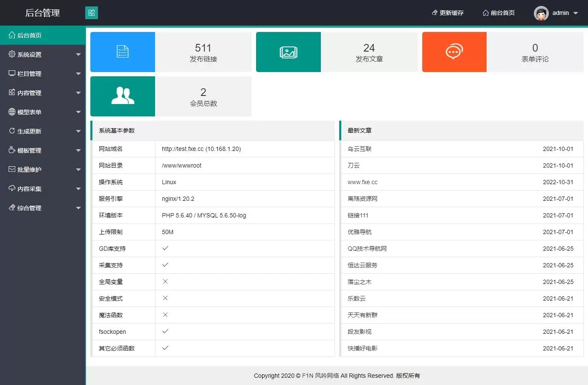Click the QQ技术导航网 article title
This screenshot has width=588, height=385.
(367, 249)
